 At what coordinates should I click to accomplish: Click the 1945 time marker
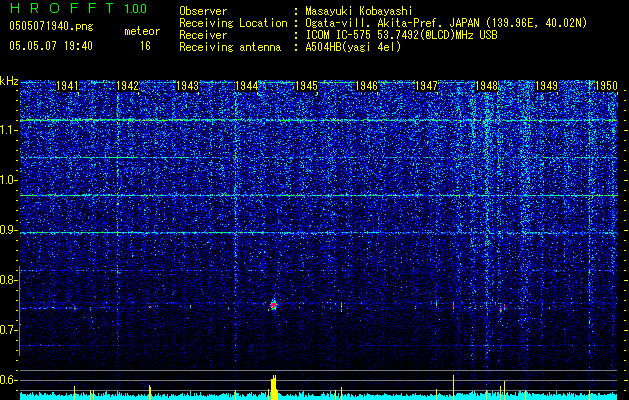(307, 86)
